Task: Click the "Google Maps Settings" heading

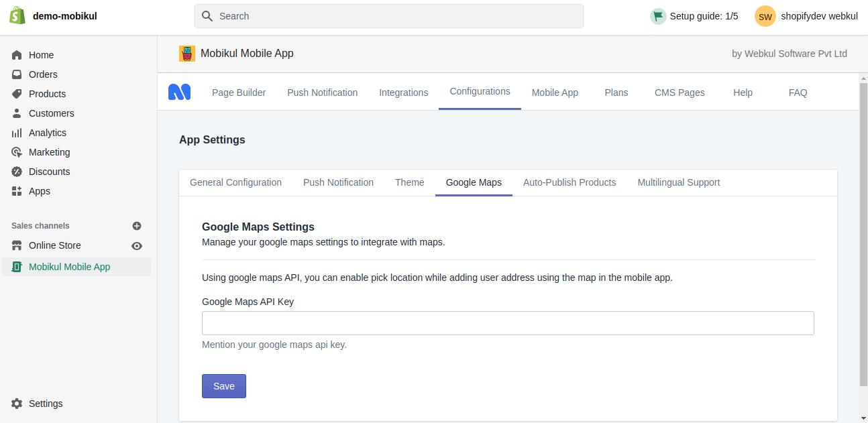Action: [258, 227]
